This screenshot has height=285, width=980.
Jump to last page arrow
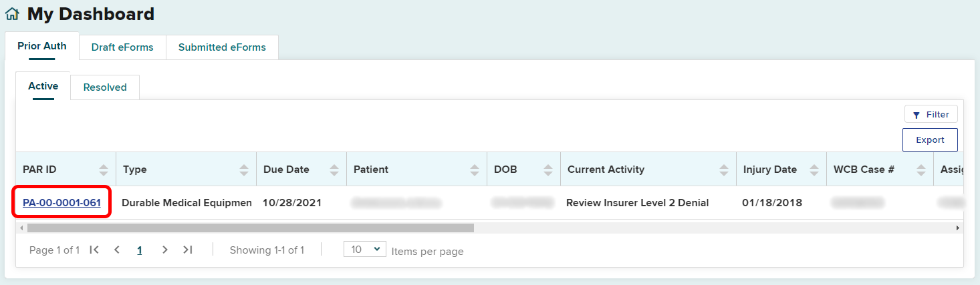pos(188,250)
